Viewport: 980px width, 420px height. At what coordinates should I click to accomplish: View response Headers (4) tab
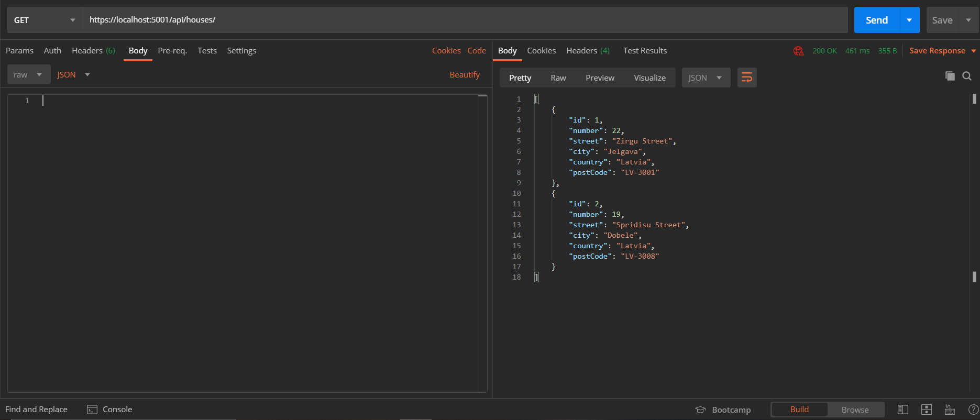click(588, 51)
